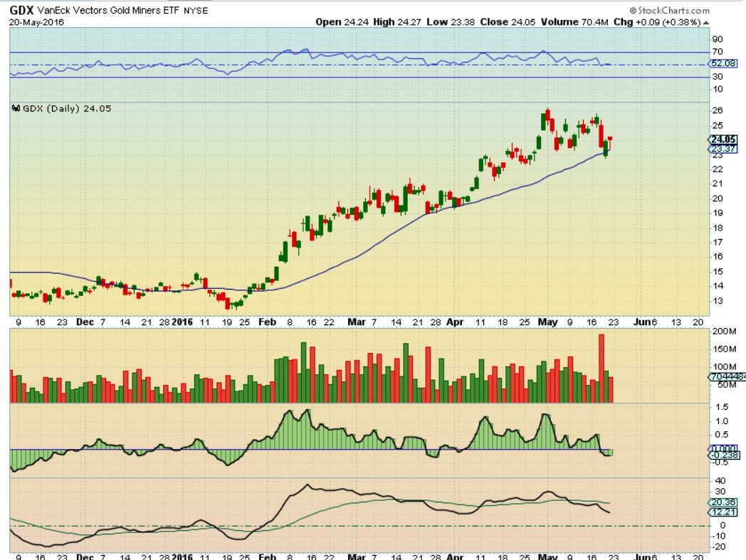Click the GDX ticker symbol in header

pos(21,10)
